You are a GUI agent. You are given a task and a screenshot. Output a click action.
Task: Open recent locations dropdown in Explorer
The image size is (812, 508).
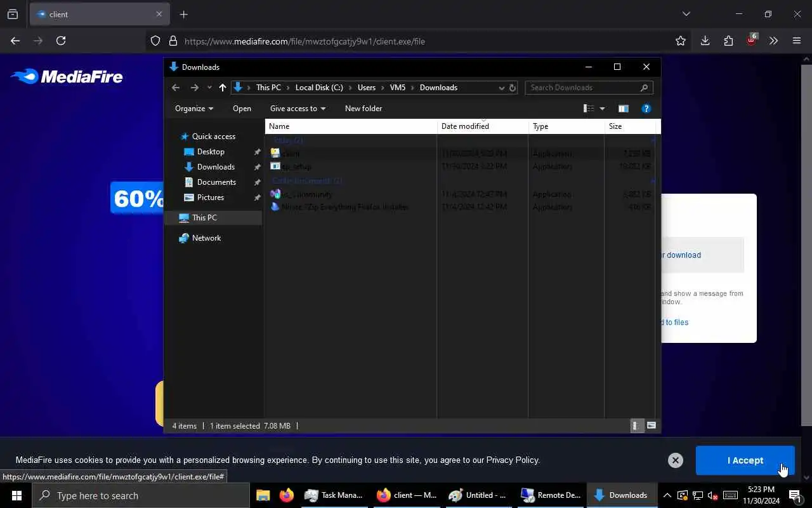pyautogui.click(x=209, y=88)
